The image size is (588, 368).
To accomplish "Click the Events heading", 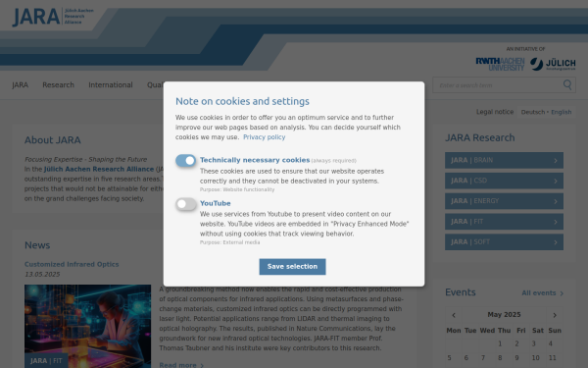I will [x=461, y=292].
